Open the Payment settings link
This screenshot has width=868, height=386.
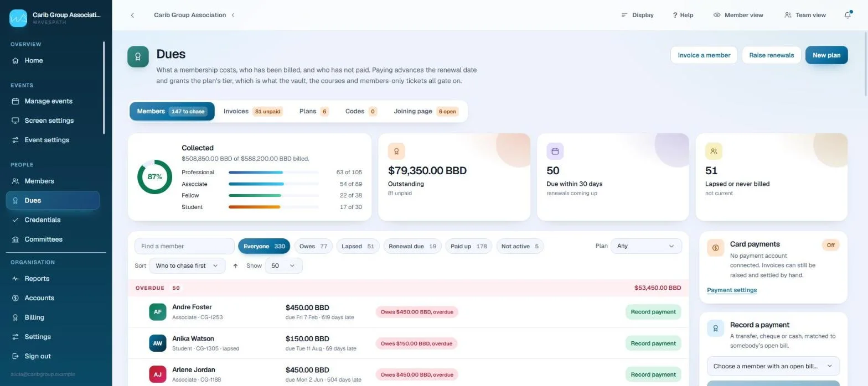pyautogui.click(x=732, y=290)
